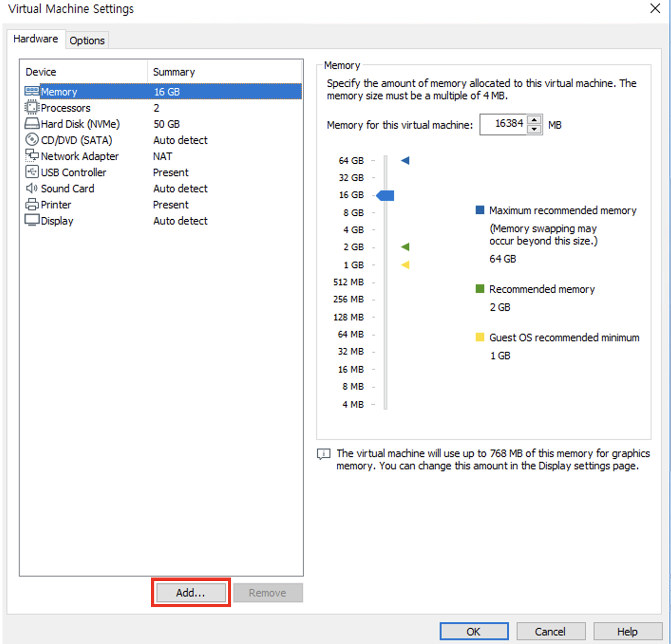Click the Sound Card speaker icon
The image size is (671, 644).
point(32,188)
